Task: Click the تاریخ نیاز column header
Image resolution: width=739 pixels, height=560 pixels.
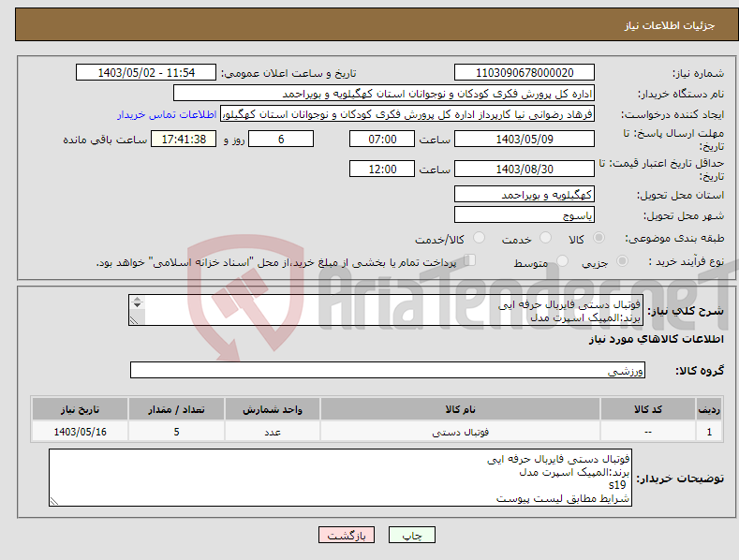Action: pyautogui.click(x=80, y=409)
